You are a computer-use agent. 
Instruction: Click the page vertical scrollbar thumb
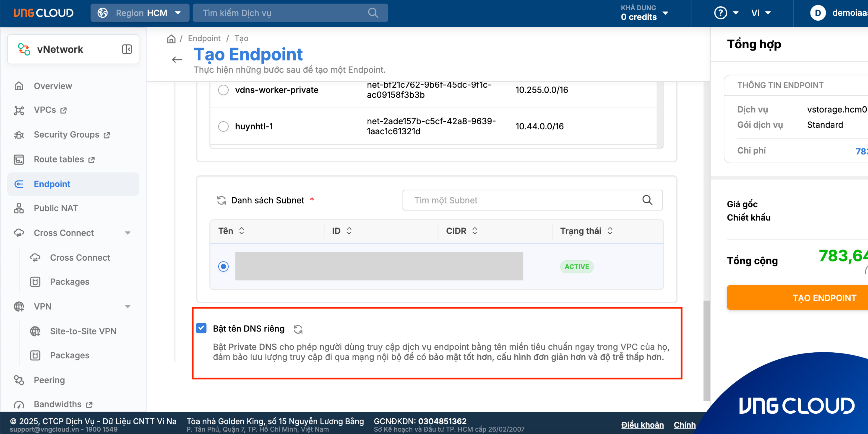[706, 350]
